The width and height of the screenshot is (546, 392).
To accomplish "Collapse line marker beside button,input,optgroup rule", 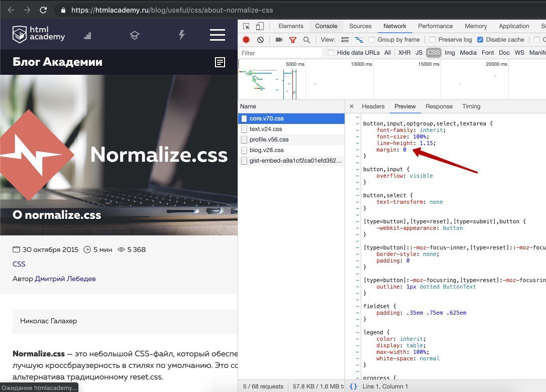I will point(357,124).
